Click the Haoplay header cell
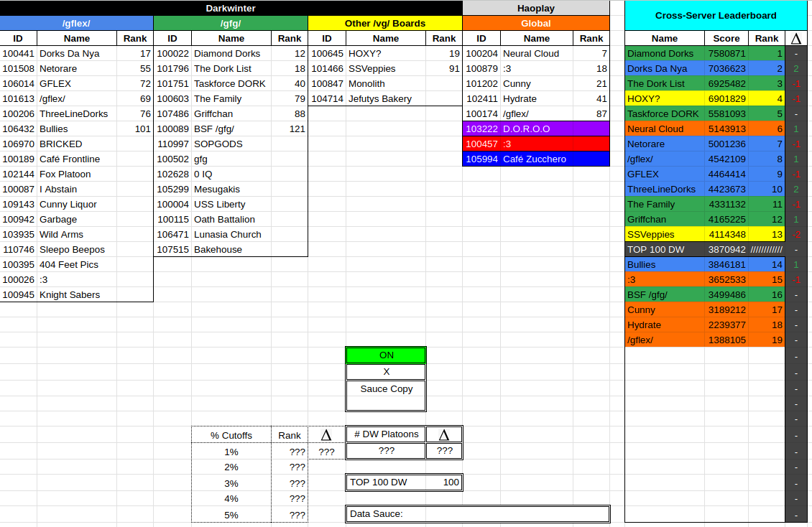812x527 pixels. tap(536, 9)
